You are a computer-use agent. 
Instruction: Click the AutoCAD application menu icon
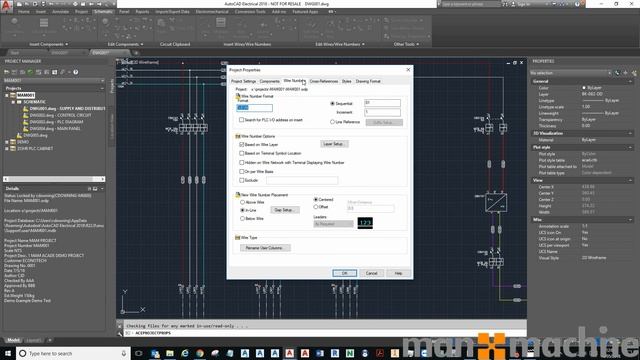click(6, 6)
